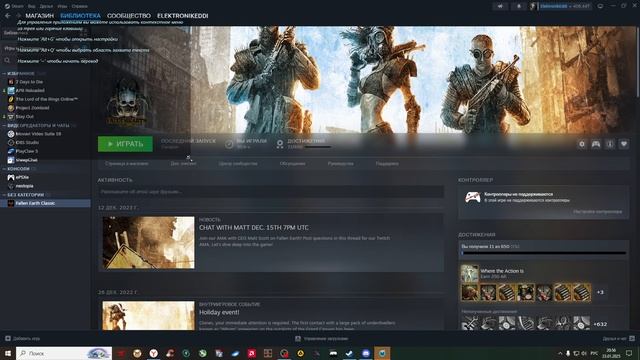Open the Steam menu in title bar
The width and height of the screenshot is (640, 360).
pos(14,6)
